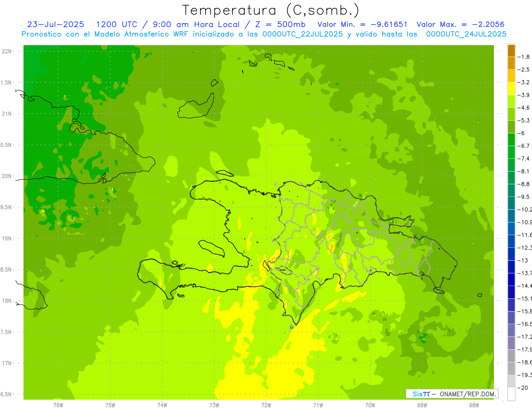The height and width of the screenshot is (411, 532).
Task: Click the '71W' longitude label
Action: (318, 405)
